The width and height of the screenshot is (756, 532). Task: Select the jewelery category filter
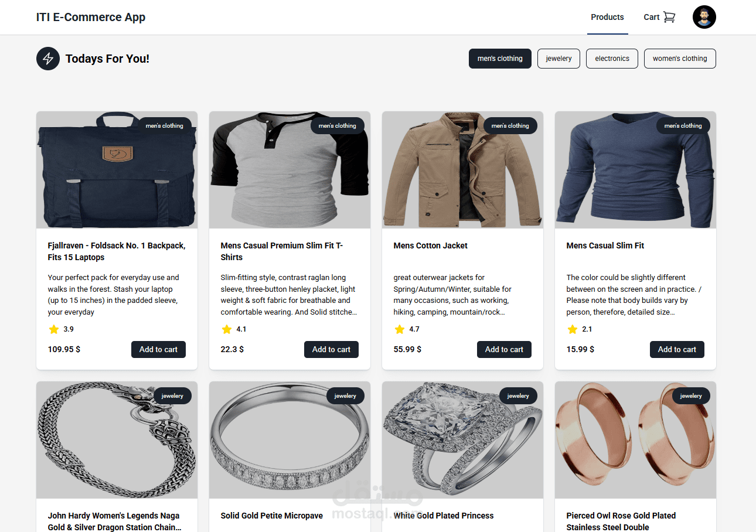pyautogui.click(x=559, y=59)
